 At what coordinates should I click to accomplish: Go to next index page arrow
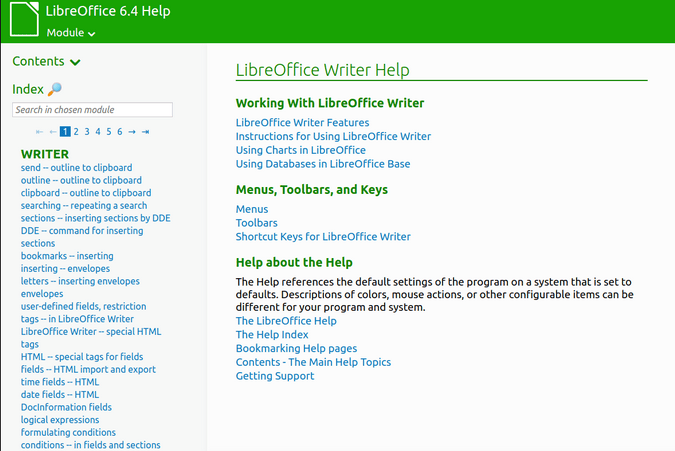click(x=131, y=132)
